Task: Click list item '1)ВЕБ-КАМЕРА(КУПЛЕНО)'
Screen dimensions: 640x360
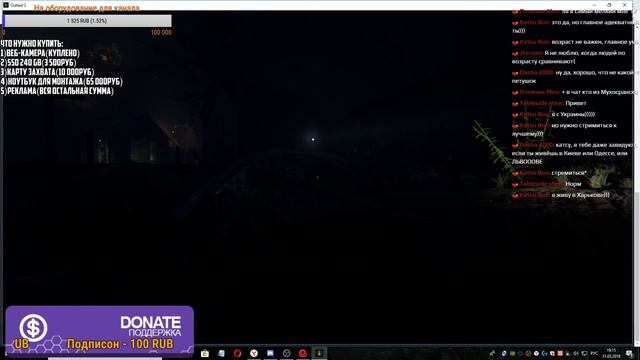Action: click(40, 53)
